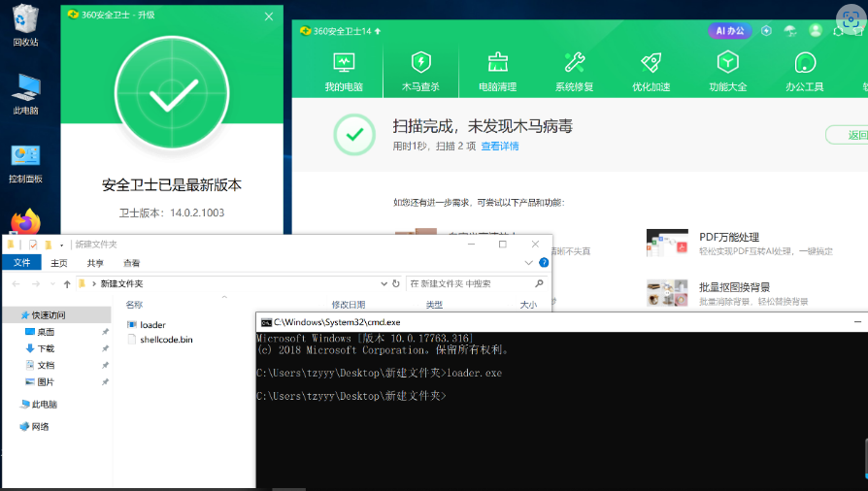Open 回收站 on the desktop
Image resolution: width=868 pixels, height=491 pixels.
tap(25, 26)
